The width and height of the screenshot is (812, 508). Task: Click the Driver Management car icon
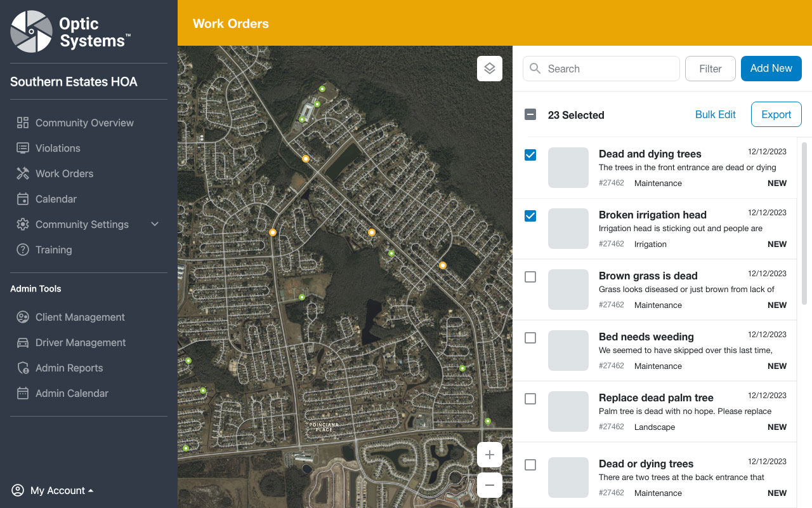[x=23, y=342]
